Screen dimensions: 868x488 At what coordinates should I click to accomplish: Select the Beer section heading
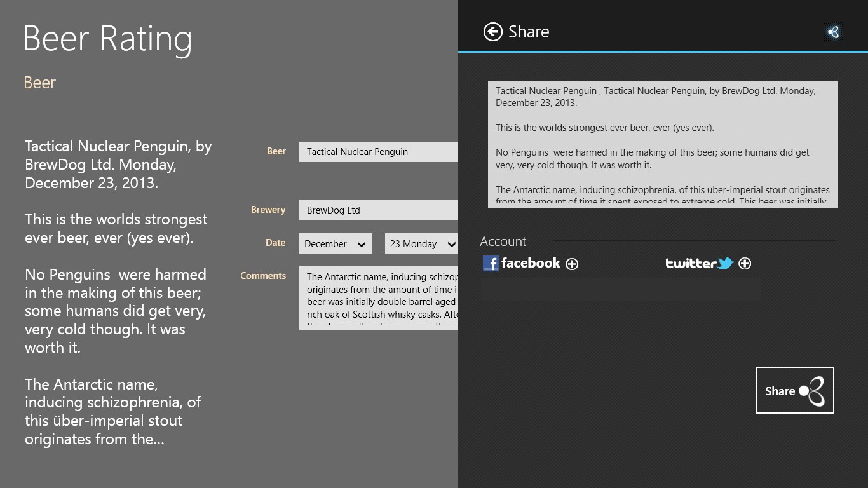[40, 83]
